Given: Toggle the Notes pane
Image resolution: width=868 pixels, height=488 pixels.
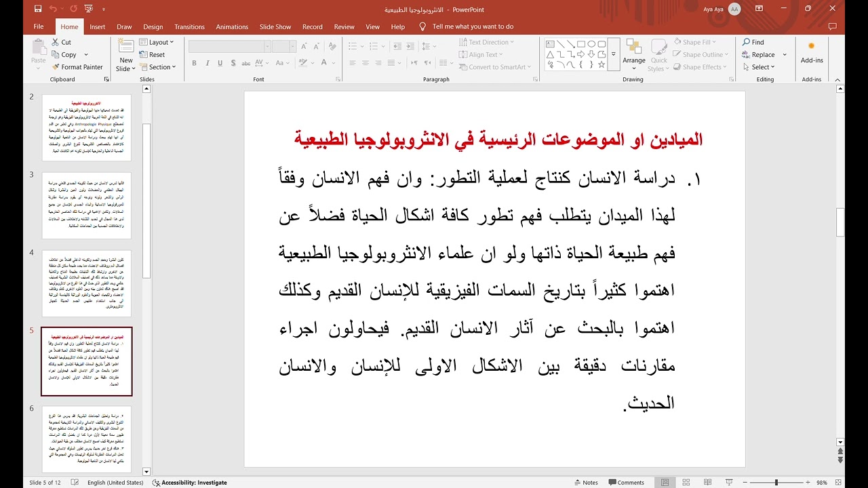Looking at the screenshot, I should [586, 483].
